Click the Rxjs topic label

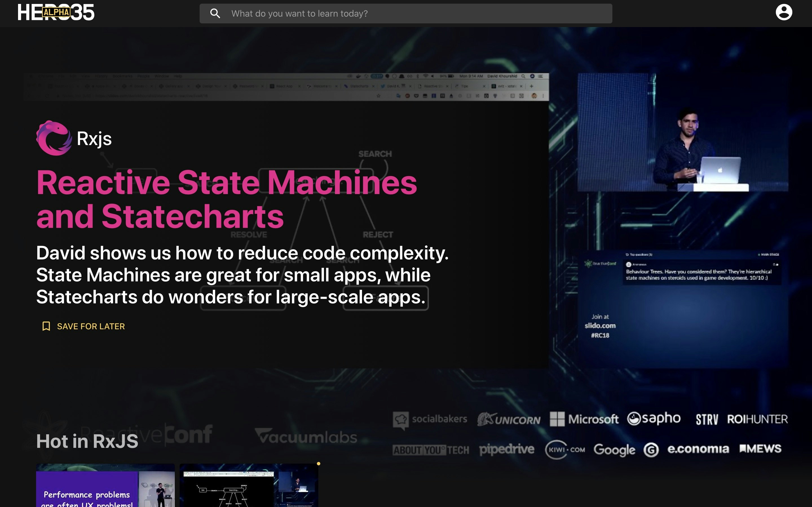tap(94, 139)
